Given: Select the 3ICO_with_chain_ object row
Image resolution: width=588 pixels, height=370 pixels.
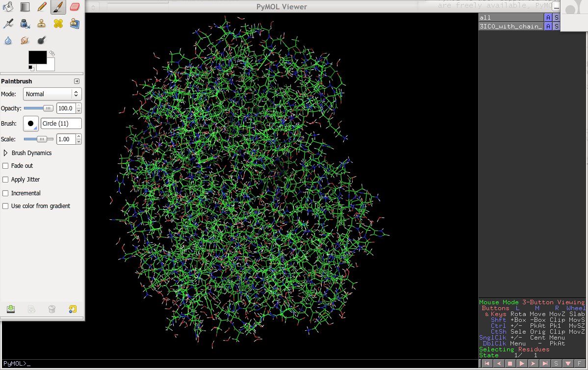Looking at the screenshot, I should [x=511, y=26].
